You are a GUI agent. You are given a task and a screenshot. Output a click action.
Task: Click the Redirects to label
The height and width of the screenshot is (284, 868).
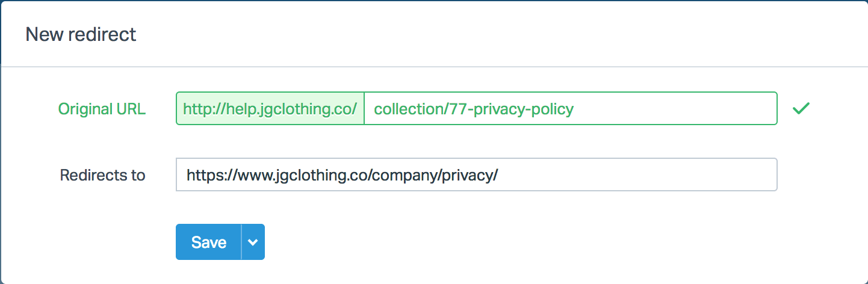click(102, 175)
